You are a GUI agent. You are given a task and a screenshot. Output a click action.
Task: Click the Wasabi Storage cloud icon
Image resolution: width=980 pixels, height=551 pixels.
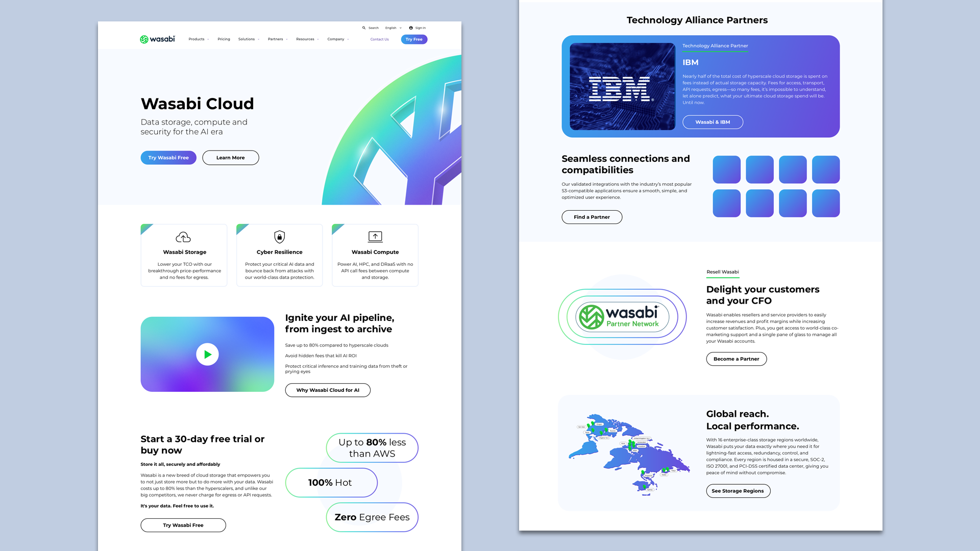(183, 237)
